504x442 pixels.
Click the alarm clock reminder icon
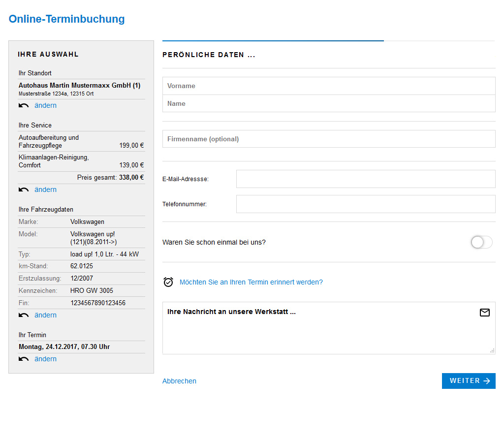(x=168, y=282)
